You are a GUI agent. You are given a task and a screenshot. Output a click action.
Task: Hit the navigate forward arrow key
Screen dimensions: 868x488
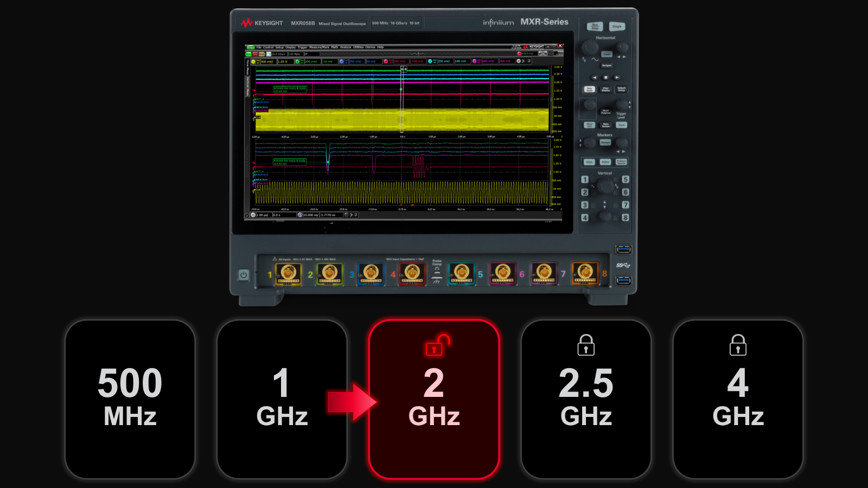coord(617,78)
